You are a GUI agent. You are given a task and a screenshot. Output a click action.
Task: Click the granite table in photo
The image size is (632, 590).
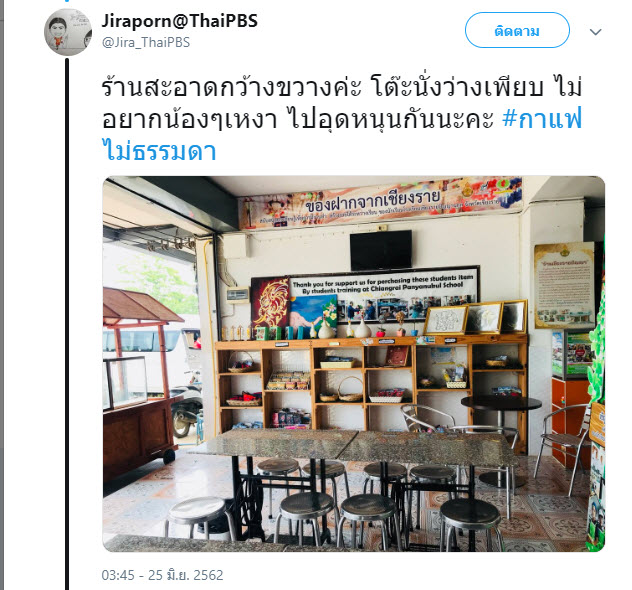click(353, 443)
